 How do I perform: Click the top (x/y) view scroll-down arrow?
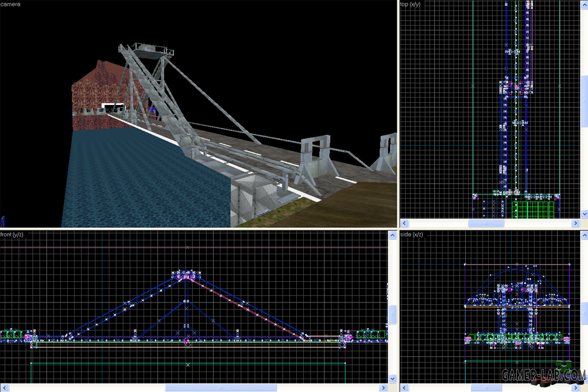[584, 214]
